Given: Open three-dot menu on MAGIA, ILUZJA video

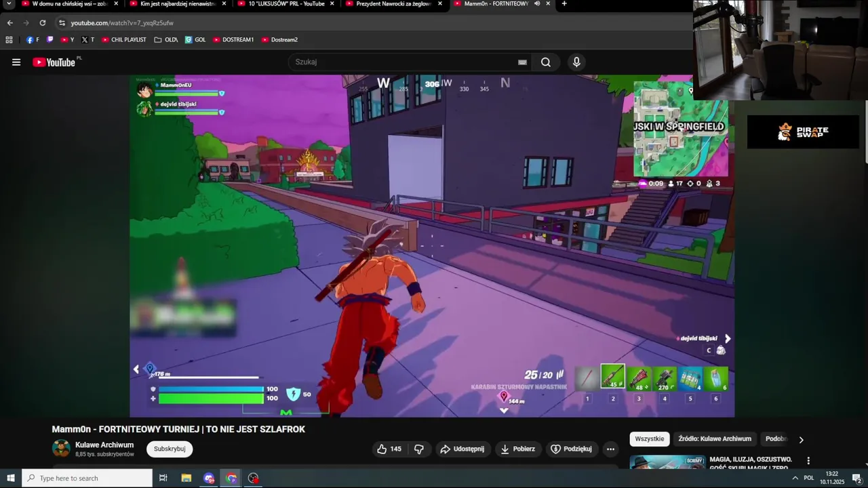Looking at the screenshot, I should click(808, 461).
